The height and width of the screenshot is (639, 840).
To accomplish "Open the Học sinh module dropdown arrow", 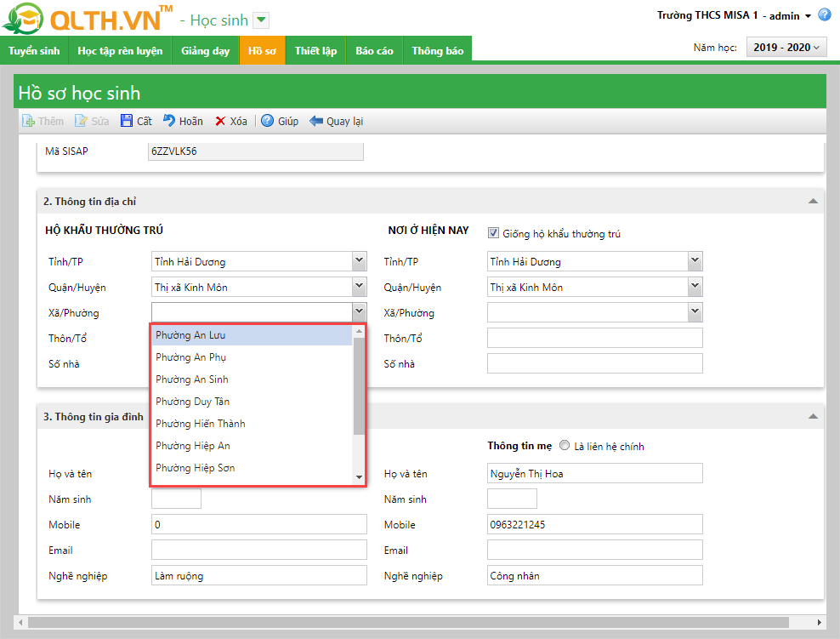I will [261, 20].
